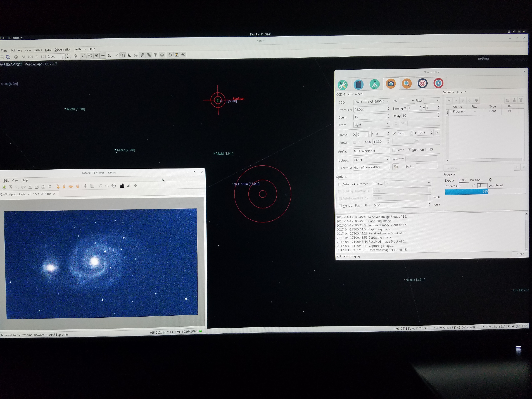Toggle the stars display in KStars toolbar
The image size is (532, 399).
tap(83, 56)
